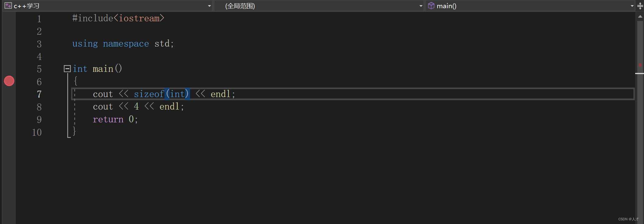
Task: Click the C++ project icon next to c++学习
Action: coord(8,5)
